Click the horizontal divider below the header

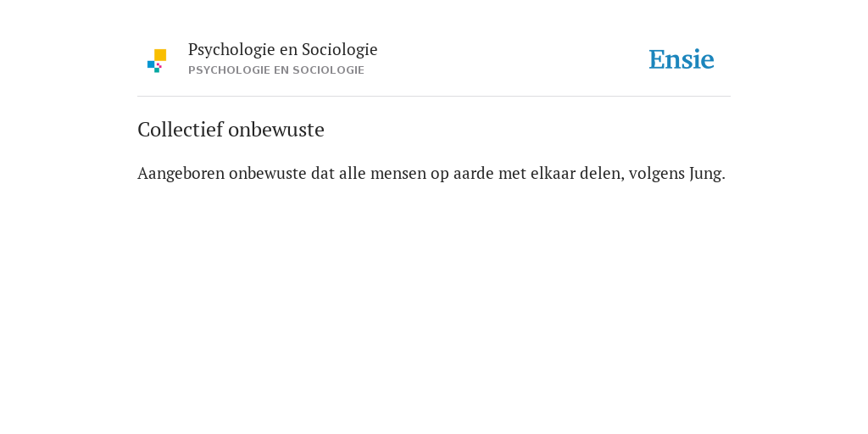pos(434,97)
